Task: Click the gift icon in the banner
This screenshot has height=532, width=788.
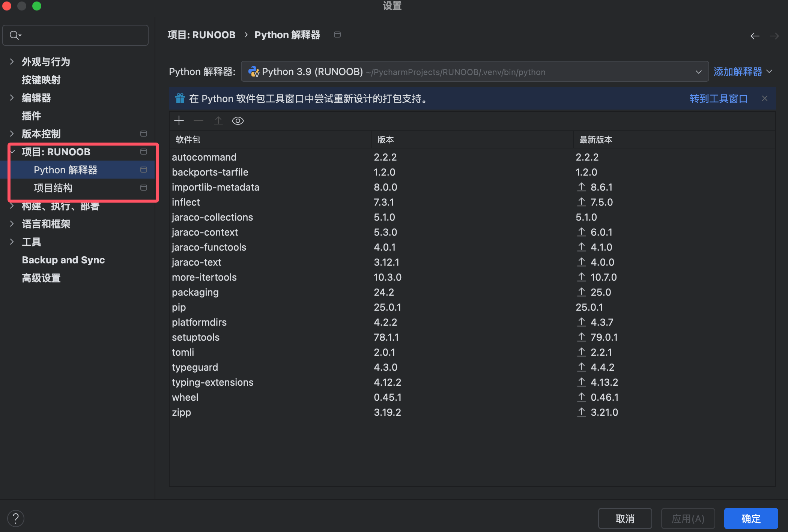Action: coord(180,99)
